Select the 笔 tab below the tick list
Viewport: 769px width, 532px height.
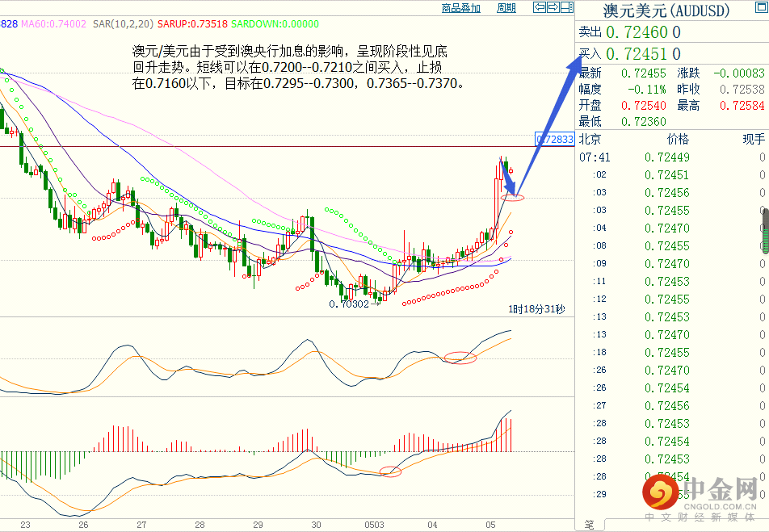click(x=590, y=525)
